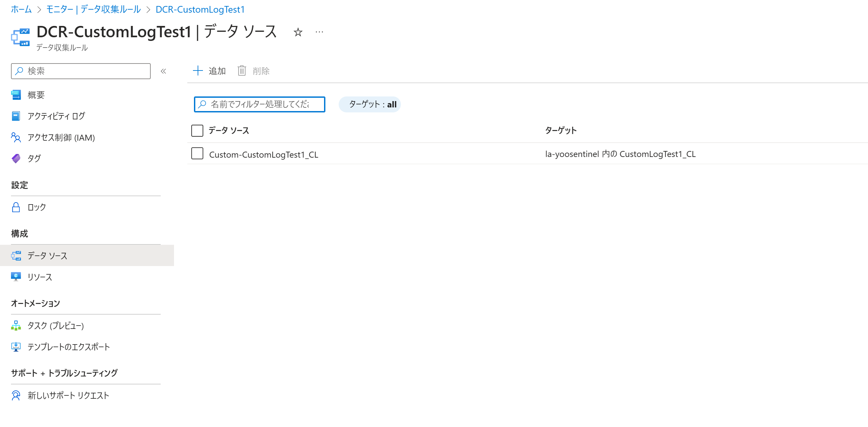Open the ターゲット : all filter
The height and width of the screenshot is (427, 868).
point(369,104)
